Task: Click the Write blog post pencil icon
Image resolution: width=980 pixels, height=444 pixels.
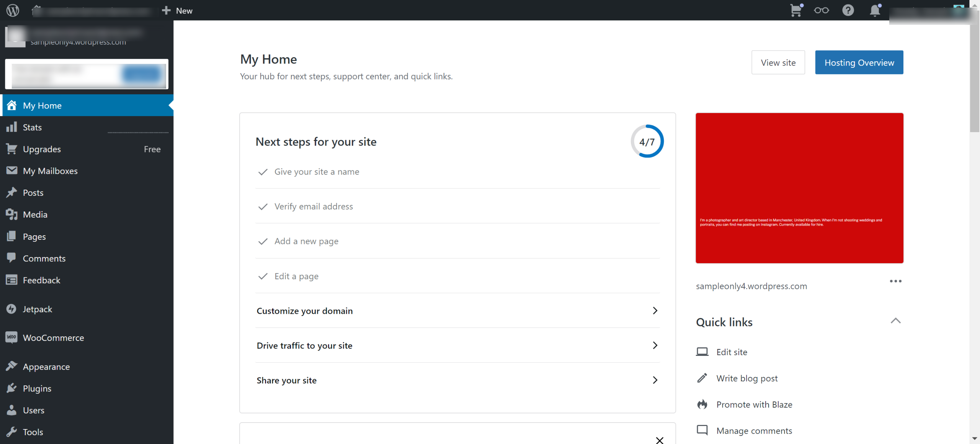Action: click(702, 378)
